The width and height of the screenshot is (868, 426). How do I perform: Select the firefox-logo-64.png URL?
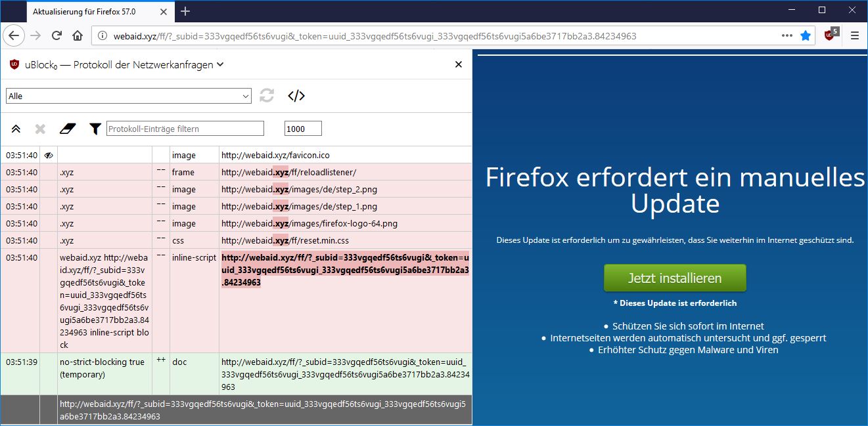309,224
